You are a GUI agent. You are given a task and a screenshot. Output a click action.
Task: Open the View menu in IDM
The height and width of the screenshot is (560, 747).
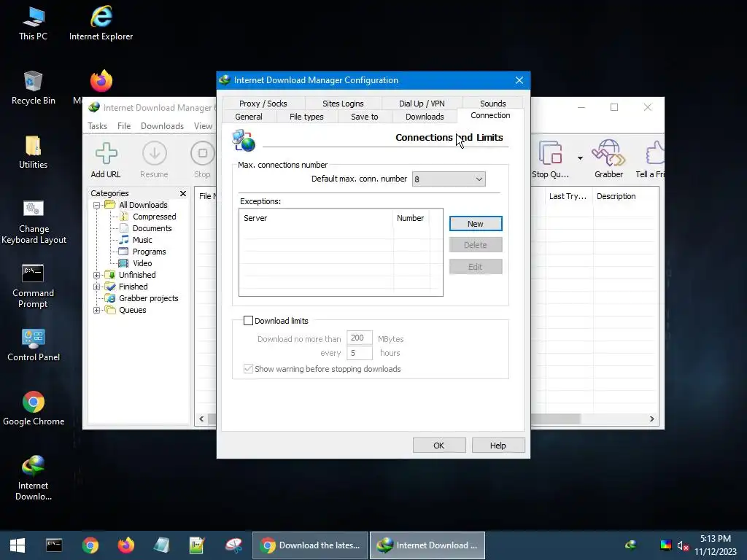pyautogui.click(x=203, y=126)
